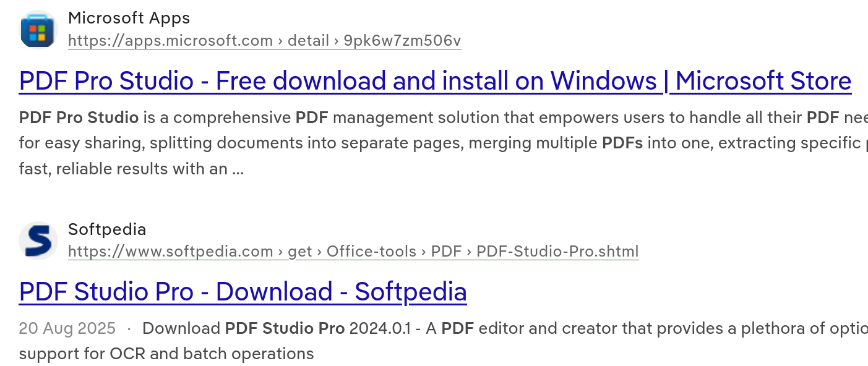868x366 pixels.
Task: Click the "20 Aug 2025" result date
Action: (67, 328)
